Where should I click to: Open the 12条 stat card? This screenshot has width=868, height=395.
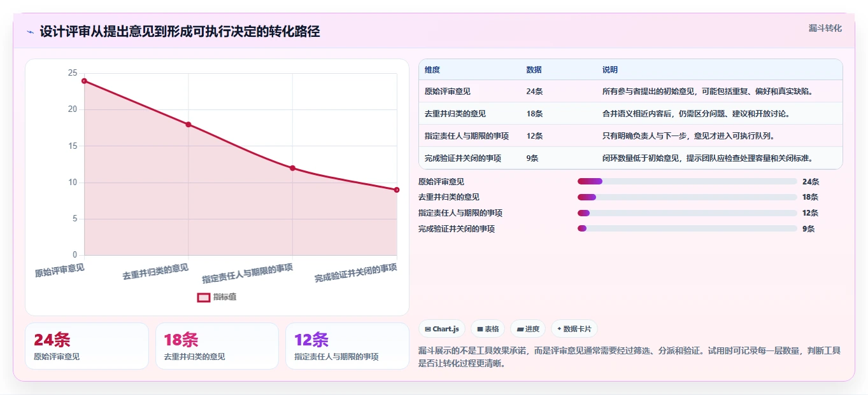tap(347, 346)
